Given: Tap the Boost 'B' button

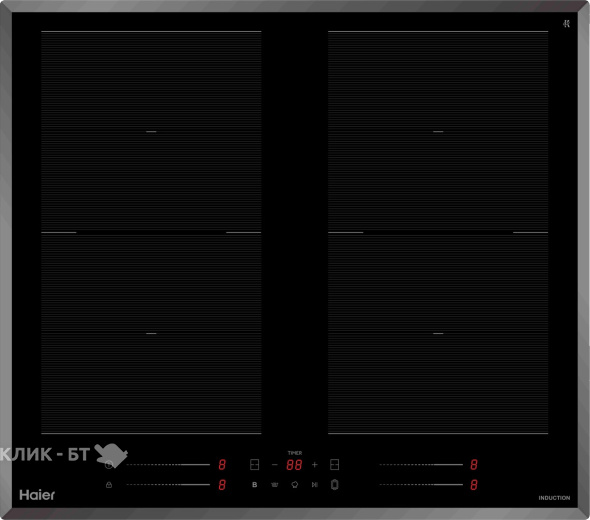Looking at the screenshot, I should tap(255, 485).
